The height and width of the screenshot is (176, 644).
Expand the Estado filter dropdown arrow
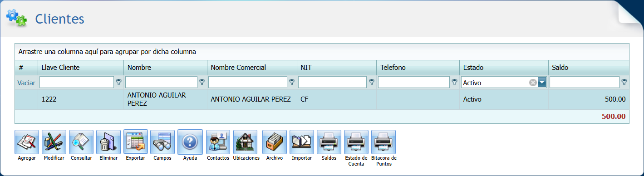pos(541,83)
